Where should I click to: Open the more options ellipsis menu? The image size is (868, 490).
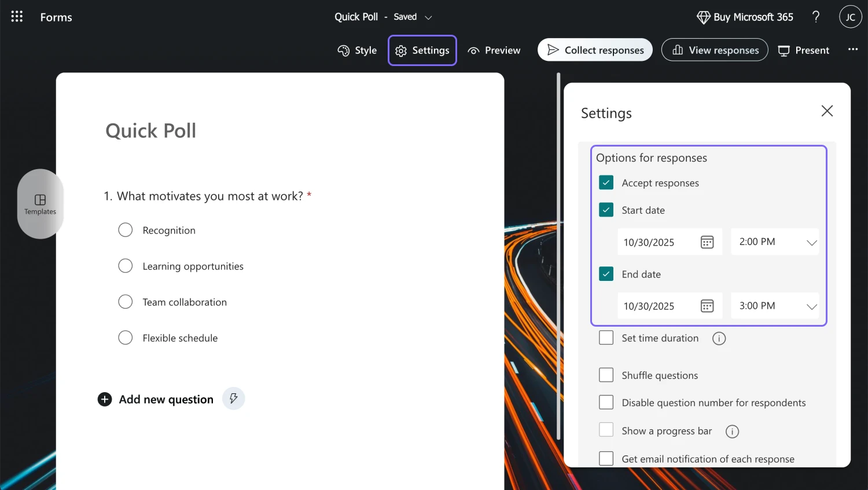pyautogui.click(x=853, y=50)
